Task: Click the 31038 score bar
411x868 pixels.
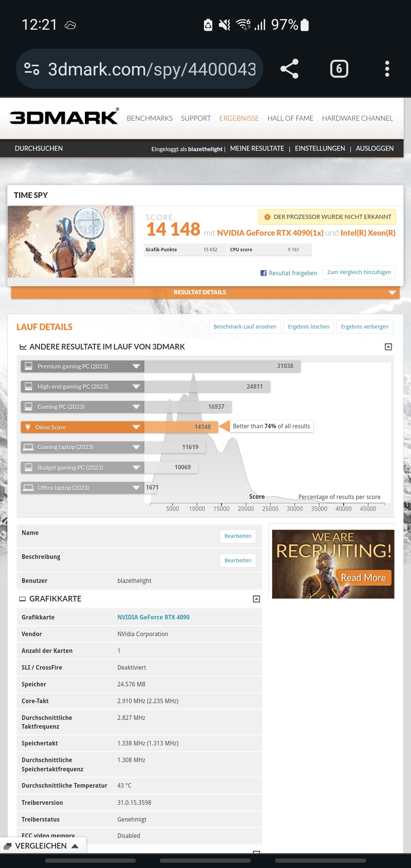Action: tap(223, 366)
